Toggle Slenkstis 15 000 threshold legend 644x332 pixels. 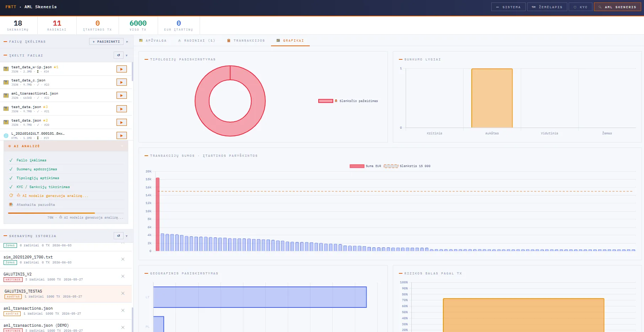(407, 166)
